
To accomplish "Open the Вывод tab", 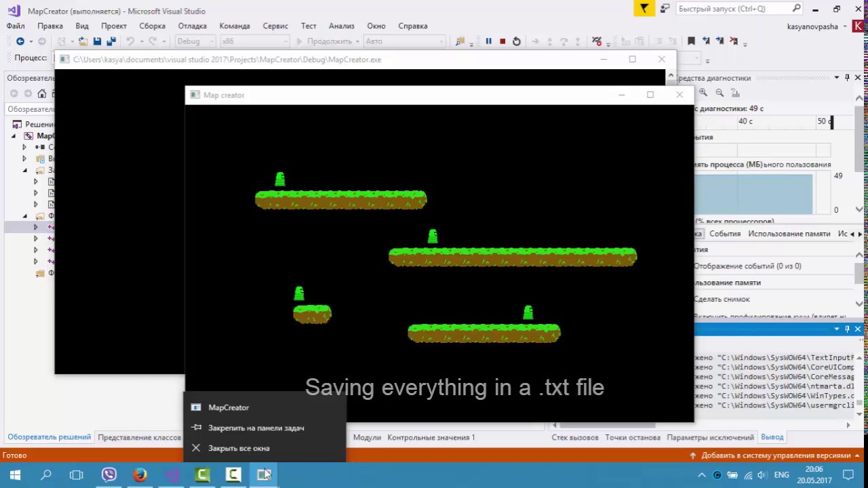I will 772,437.
